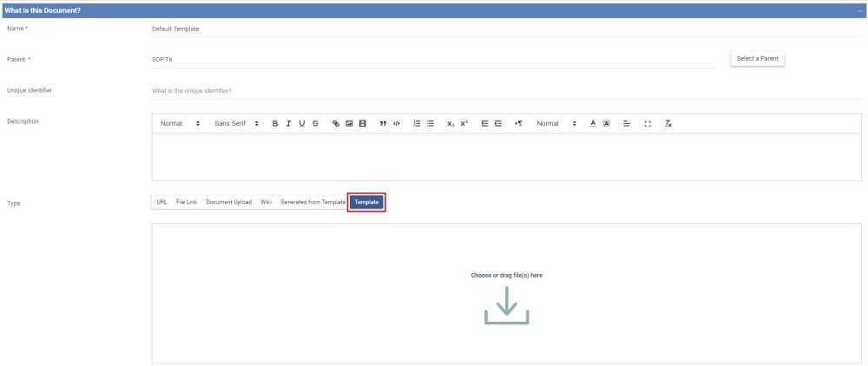The height and width of the screenshot is (366, 868).
Task: Create a bulleted list
Action: click(x=431, y=124)
